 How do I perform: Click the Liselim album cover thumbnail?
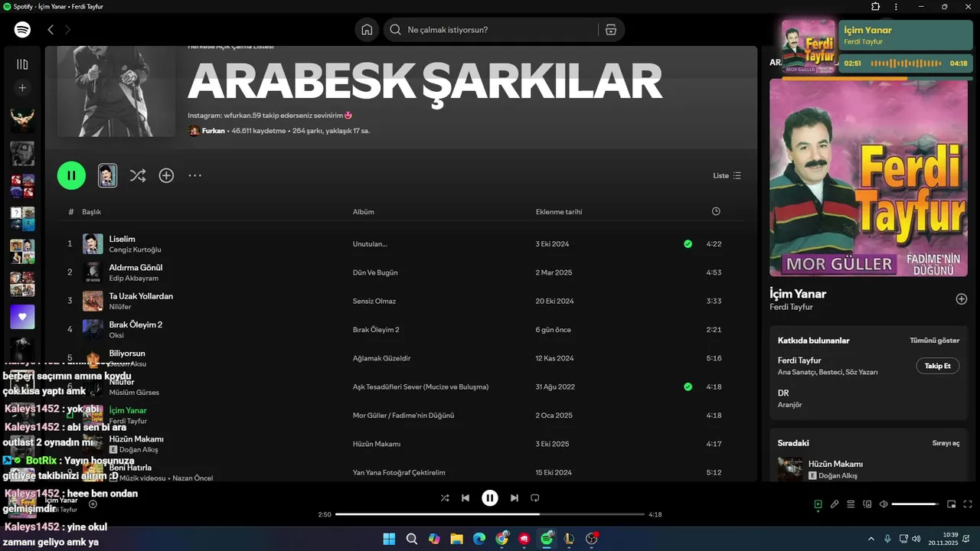click(93, 243)
